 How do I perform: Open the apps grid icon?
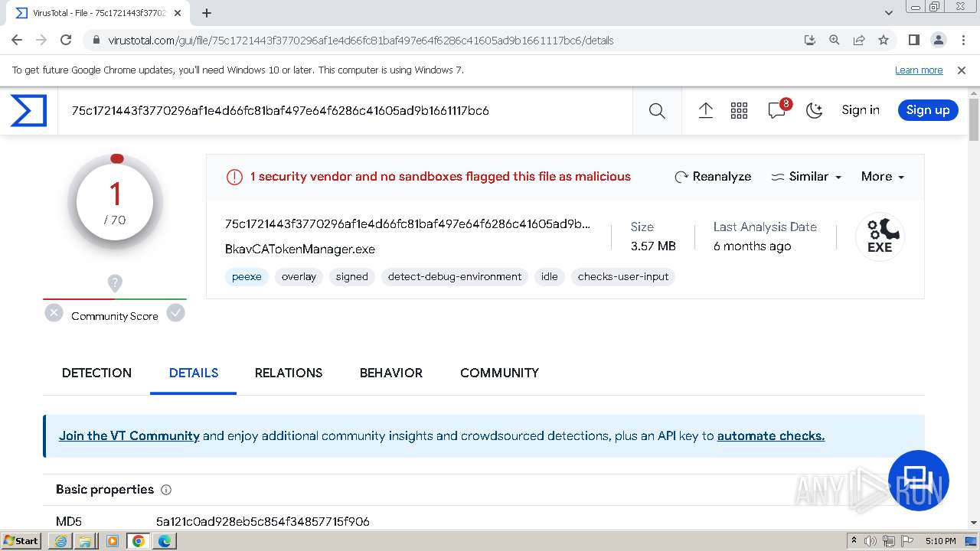coord(739,110)
